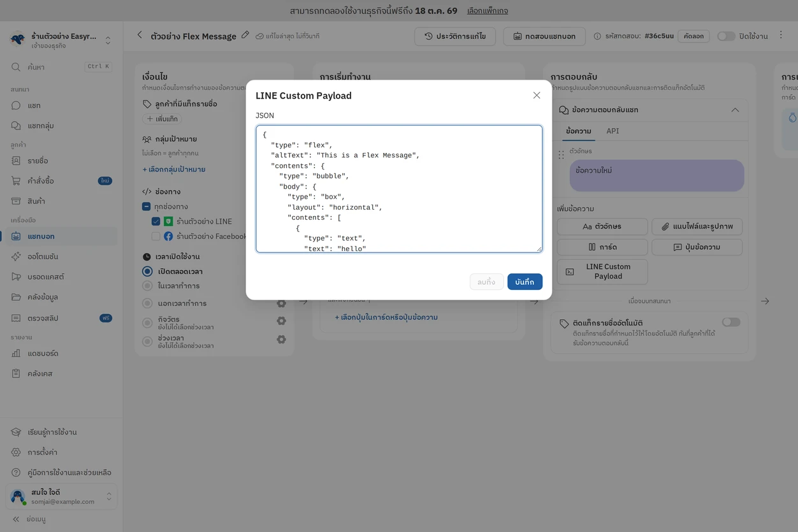
Task: Open การตั้งค่า settings in the sidebar
Action: [x=61, y=452]
